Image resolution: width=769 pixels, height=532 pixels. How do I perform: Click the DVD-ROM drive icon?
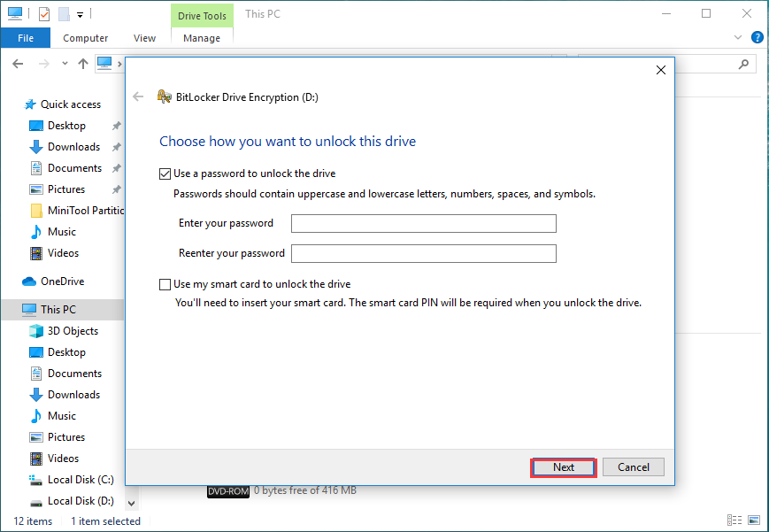pyautogui.click(x=228, y=490)
